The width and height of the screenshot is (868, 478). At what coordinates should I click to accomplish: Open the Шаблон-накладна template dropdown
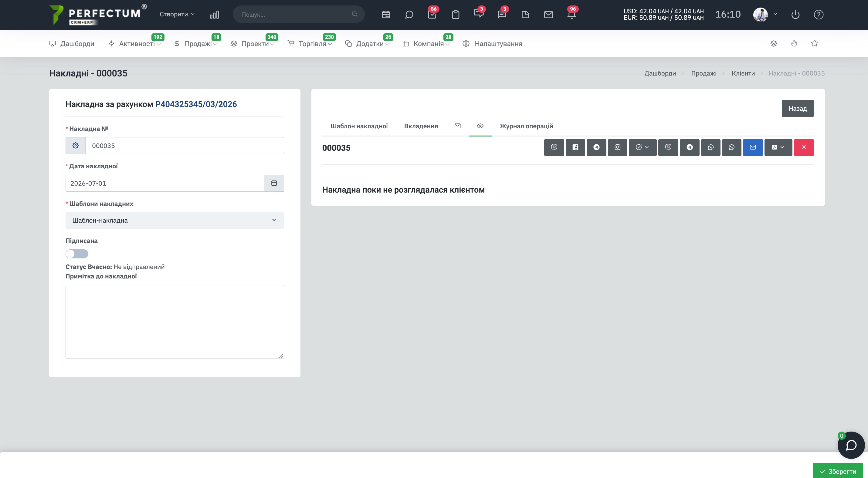click(175, 220)
